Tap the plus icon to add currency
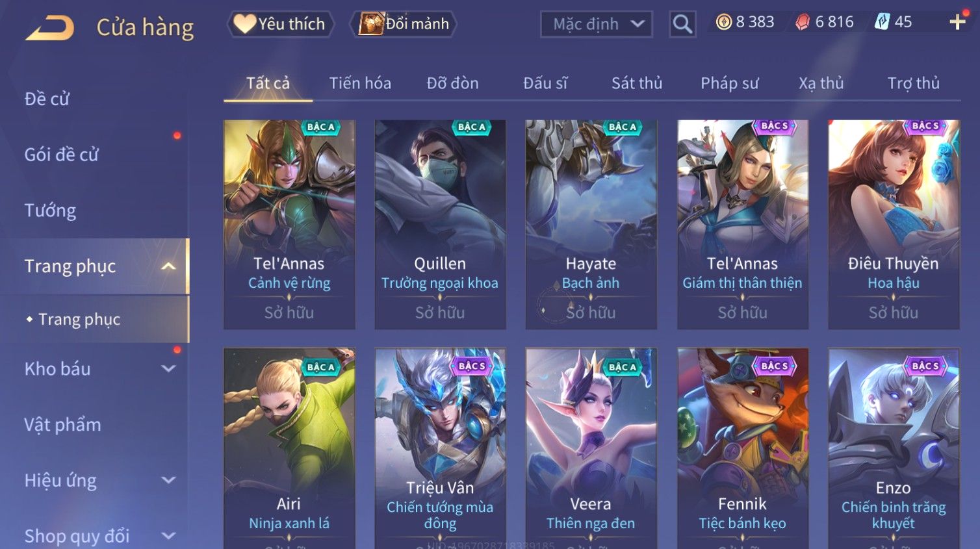The width and height of the screenshot is (980, 549). click(957, 22)
